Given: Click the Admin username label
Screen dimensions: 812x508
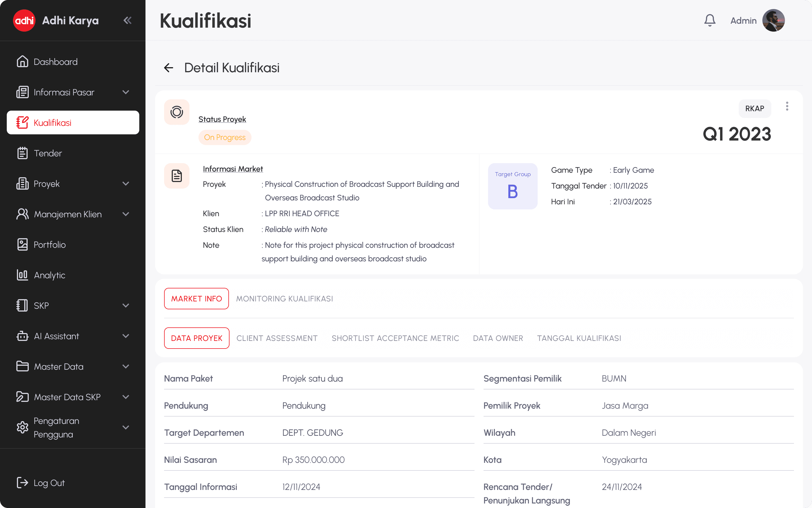Looking at the screenshot, I should coord(743,21).
